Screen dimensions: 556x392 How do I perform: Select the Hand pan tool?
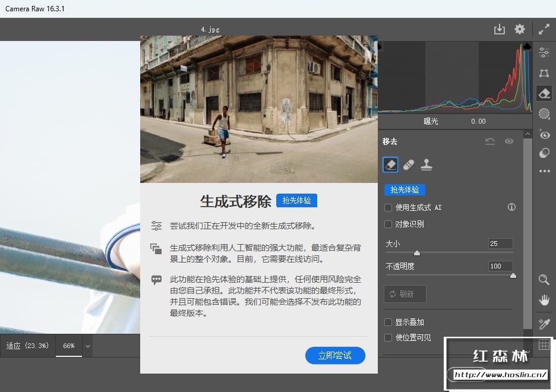click(544, 300)
